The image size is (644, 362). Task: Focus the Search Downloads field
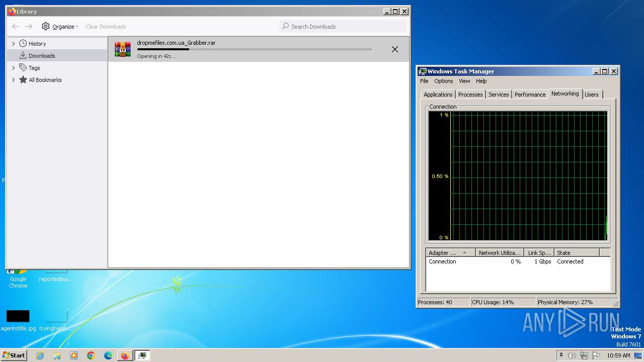click(343, 27)
